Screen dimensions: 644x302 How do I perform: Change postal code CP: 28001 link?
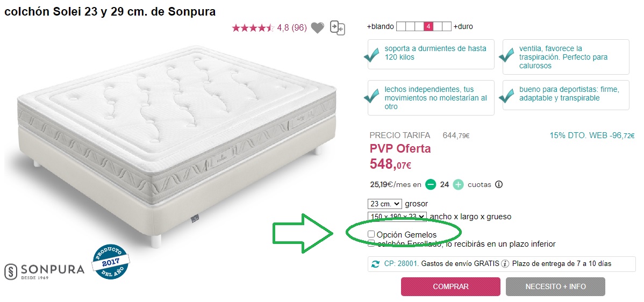pyautogui.click(x=401, y=264)
